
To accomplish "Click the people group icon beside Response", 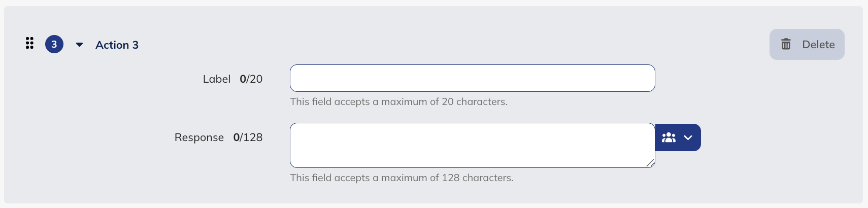I will pyautogui.click(x=669, y=137).
